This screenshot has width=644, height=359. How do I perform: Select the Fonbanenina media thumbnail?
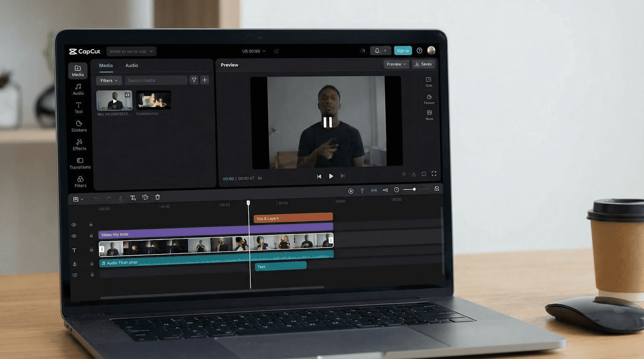pyautogui.click(x=153, y=100)
